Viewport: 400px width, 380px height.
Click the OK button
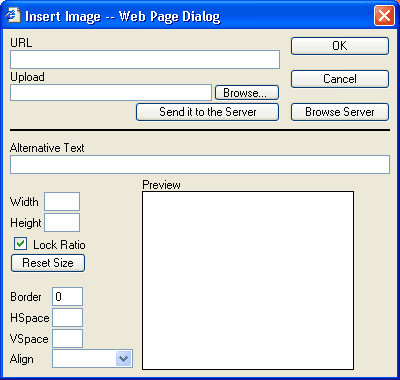coord(340,46)
